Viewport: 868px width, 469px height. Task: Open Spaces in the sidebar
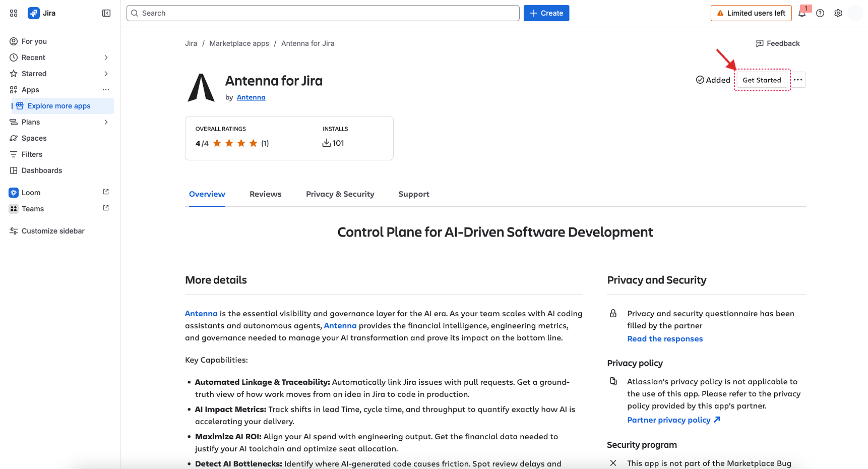pos(60,138)
